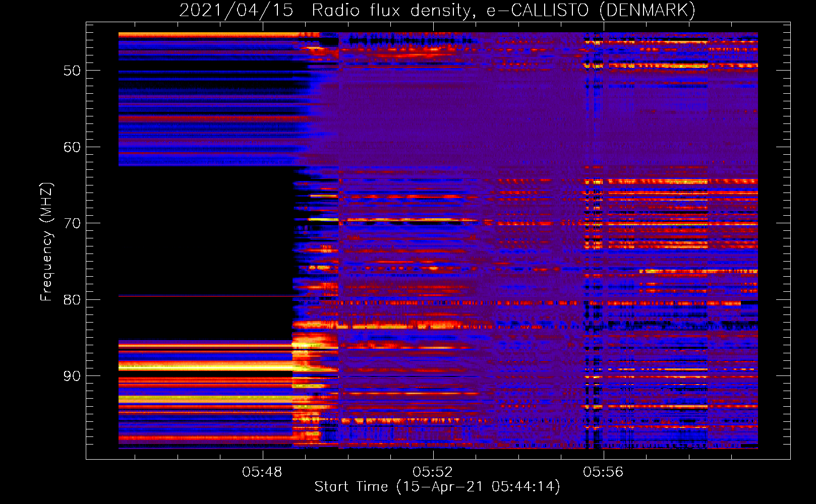Click the 'Frequency (MHZ)' axis label
816x504 pixels.
(x=46, y=242)
